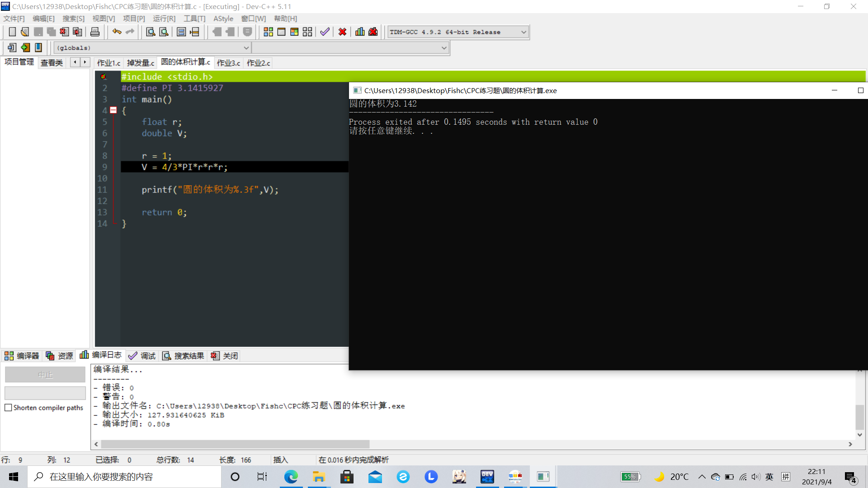Image resolution: width=868 pixels, height=488 pixels.
Task: Click the 关闭 bottom panel tab
Action: point(225,356)
